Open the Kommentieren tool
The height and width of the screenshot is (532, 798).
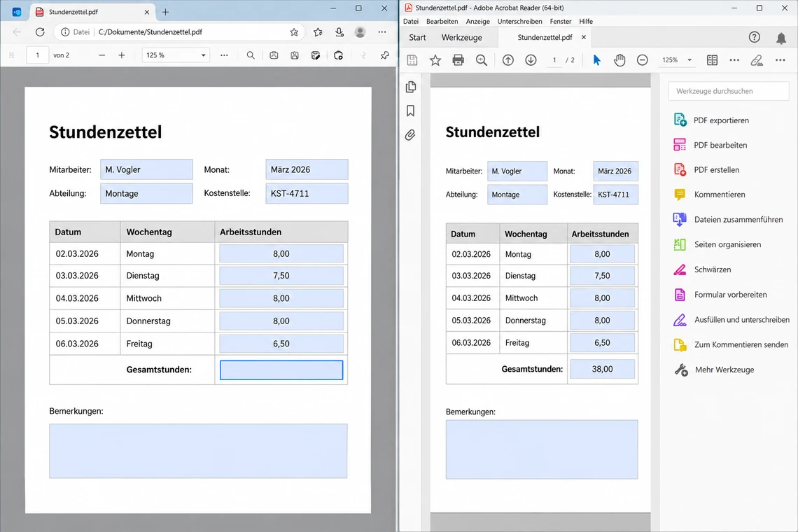(709, 195)
